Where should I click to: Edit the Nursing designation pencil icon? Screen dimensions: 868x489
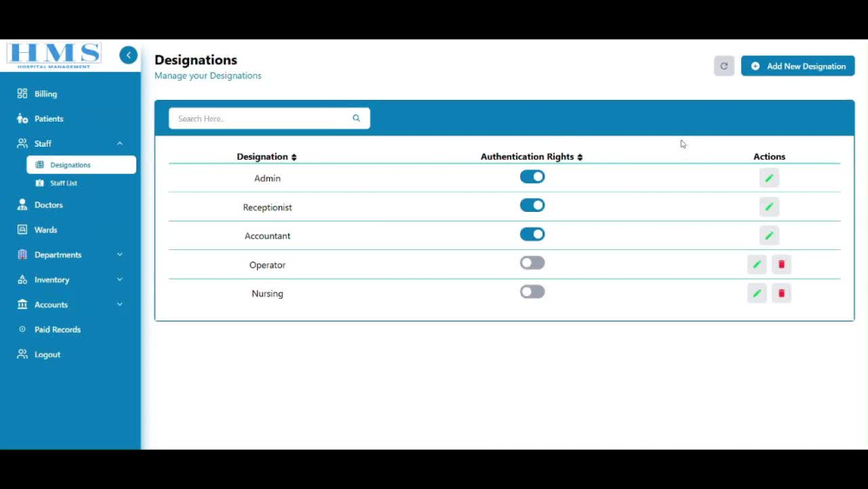[x=757, y=294]
